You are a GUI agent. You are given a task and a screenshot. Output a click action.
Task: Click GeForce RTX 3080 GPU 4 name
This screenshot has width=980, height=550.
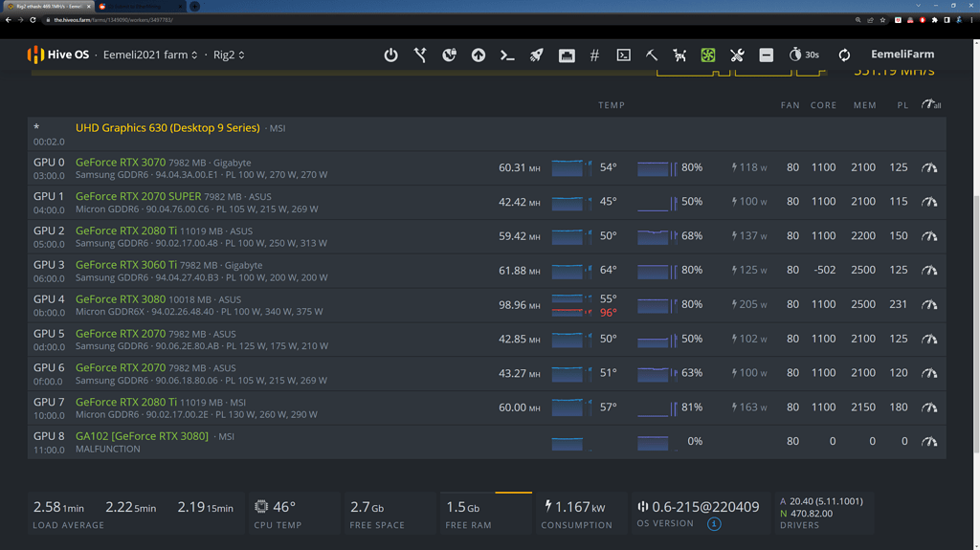click(121, 299)
